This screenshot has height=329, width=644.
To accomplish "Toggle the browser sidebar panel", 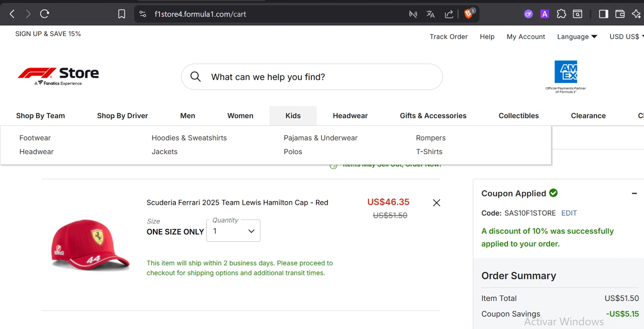I will [603, 14].
